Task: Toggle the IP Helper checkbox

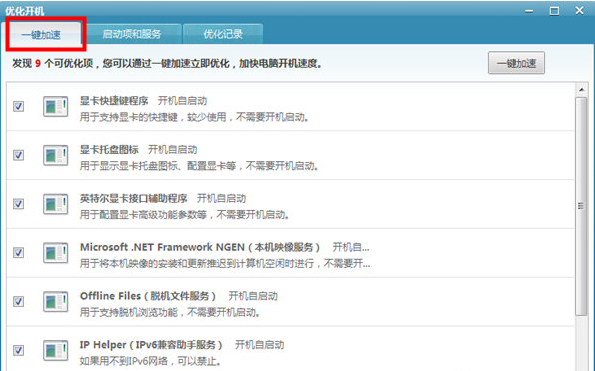Action: 19,350
